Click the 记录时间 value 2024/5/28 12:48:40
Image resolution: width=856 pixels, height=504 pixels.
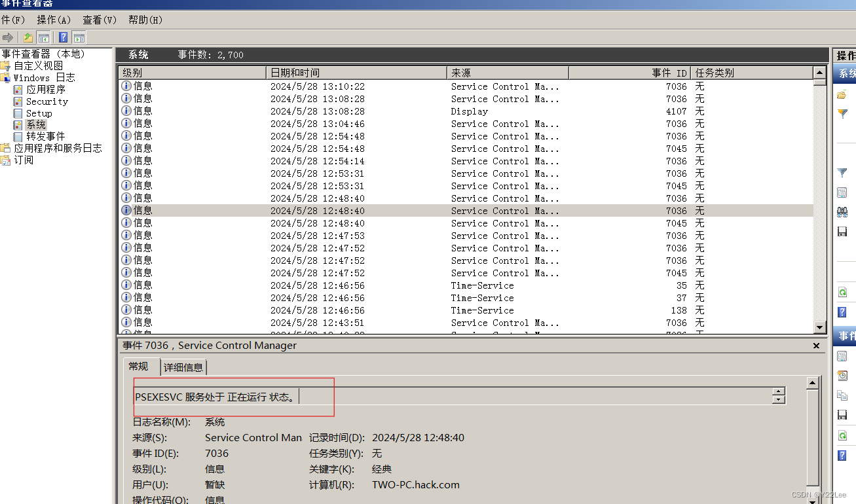(x=418, y=437)
